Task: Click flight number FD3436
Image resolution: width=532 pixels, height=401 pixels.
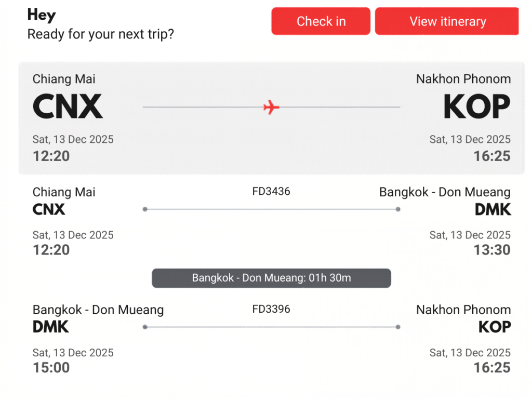Action: coord(271,192)
